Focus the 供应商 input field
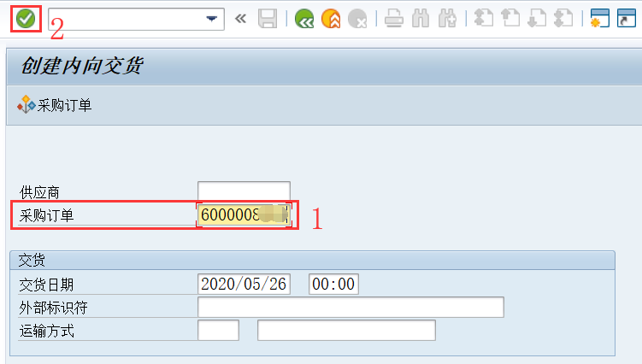This screenshot has width=642, height=364. point(244,191)
